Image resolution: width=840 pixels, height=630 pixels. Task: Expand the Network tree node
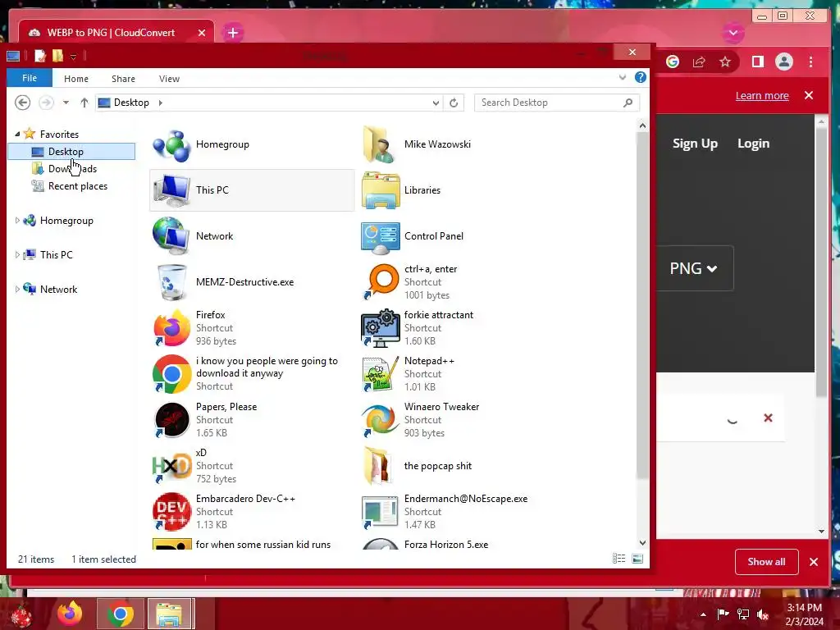(17, 289)
